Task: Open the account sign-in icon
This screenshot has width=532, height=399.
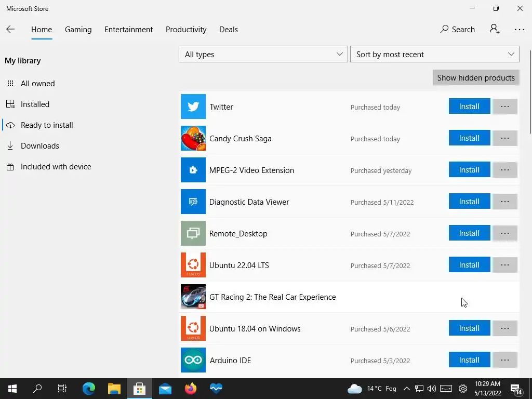Action: coord(495,29)
